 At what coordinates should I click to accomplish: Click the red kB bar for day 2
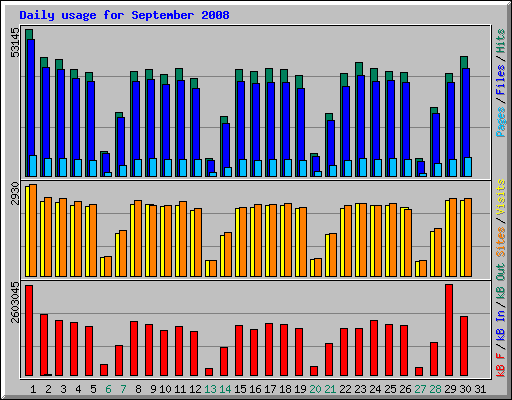tap(44, 345)
